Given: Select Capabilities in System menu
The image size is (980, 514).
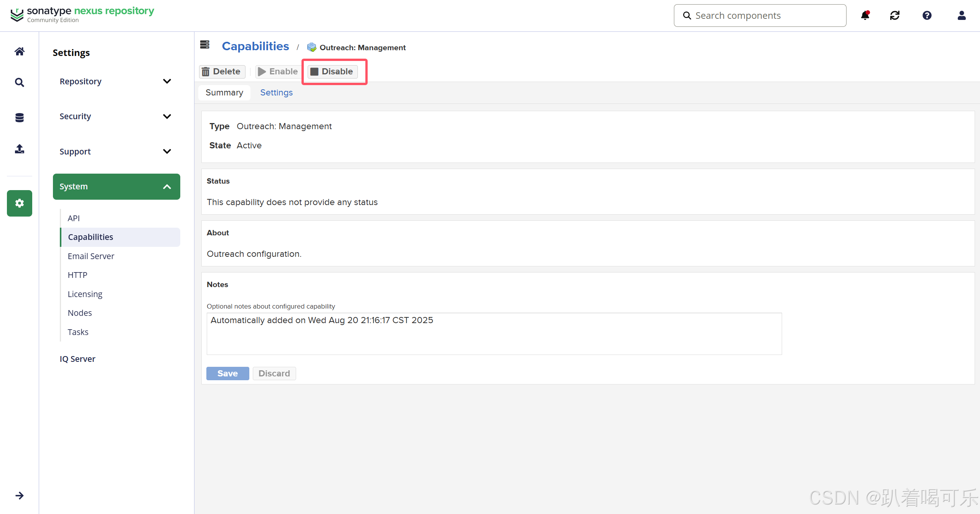Looking at the screenshot, I should (120, 237).
